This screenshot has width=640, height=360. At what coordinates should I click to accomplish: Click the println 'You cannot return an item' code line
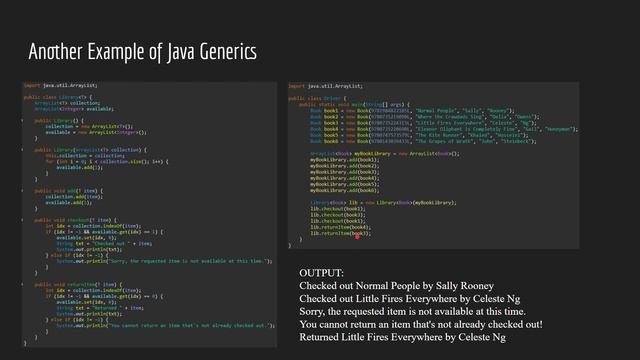(165, 326)
